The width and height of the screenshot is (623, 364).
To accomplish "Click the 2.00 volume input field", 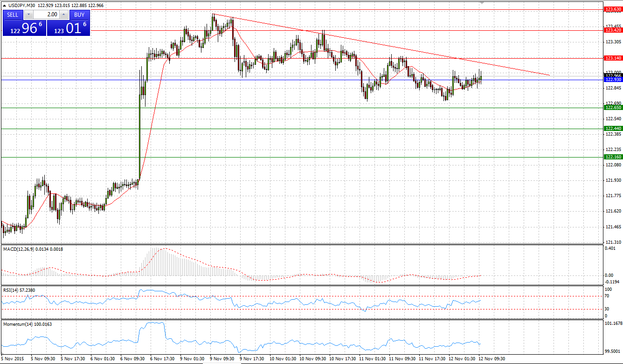I will [x=46, y=14].
